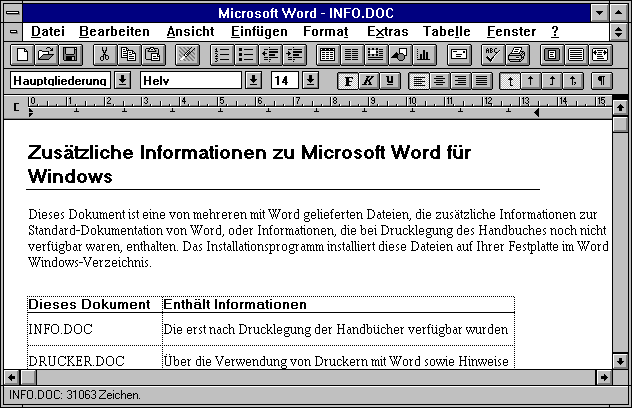Image resolution: width=632 pixels, height=408 pixels.
Task: Undo last action using the eraser icon
Action: [187, 55]
